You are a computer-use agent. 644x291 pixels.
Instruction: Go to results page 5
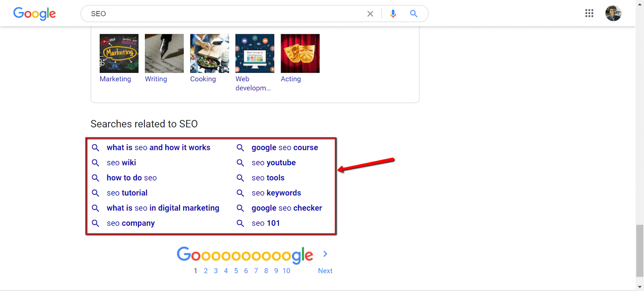click(236, 270)
